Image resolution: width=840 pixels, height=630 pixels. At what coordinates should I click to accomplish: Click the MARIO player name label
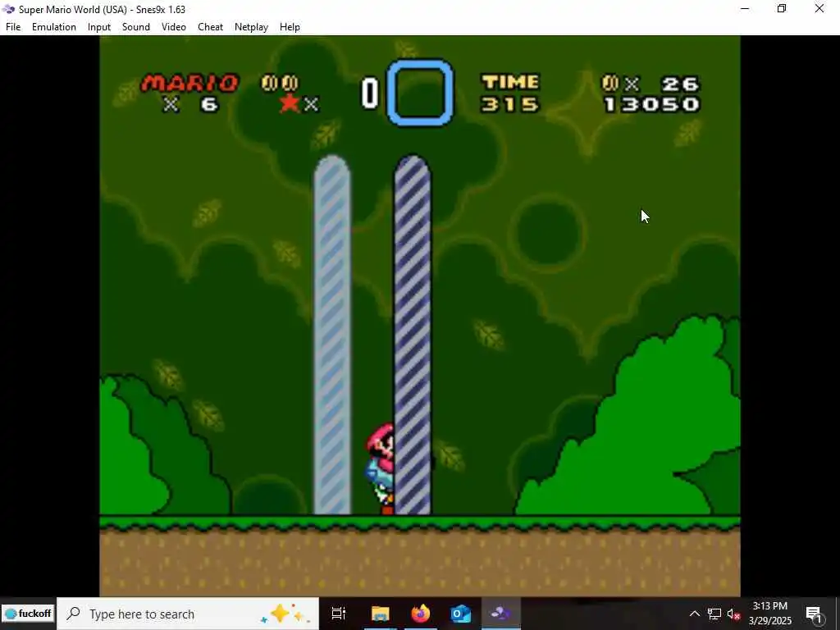click(x=189, y=83)
